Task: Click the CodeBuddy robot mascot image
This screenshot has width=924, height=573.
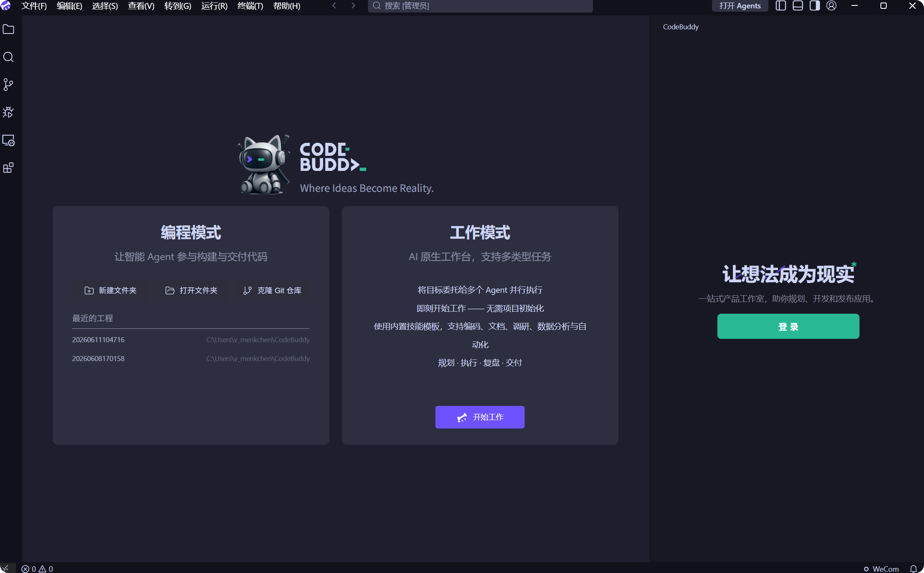Action: click(x=264, y=165)
